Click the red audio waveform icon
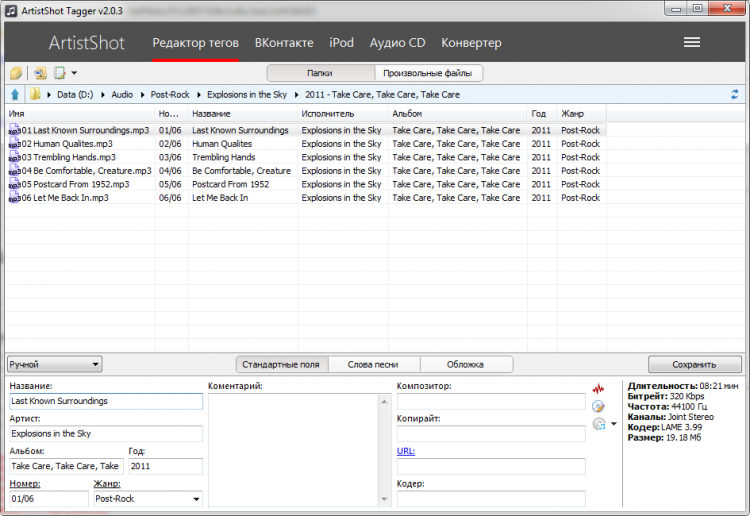The height and width of the screenshot is (516, 750). click(x=599, y=388)
